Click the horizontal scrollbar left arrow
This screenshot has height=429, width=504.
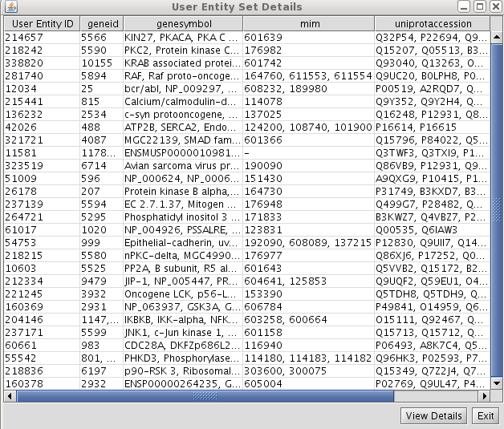[x=8, y=396]
